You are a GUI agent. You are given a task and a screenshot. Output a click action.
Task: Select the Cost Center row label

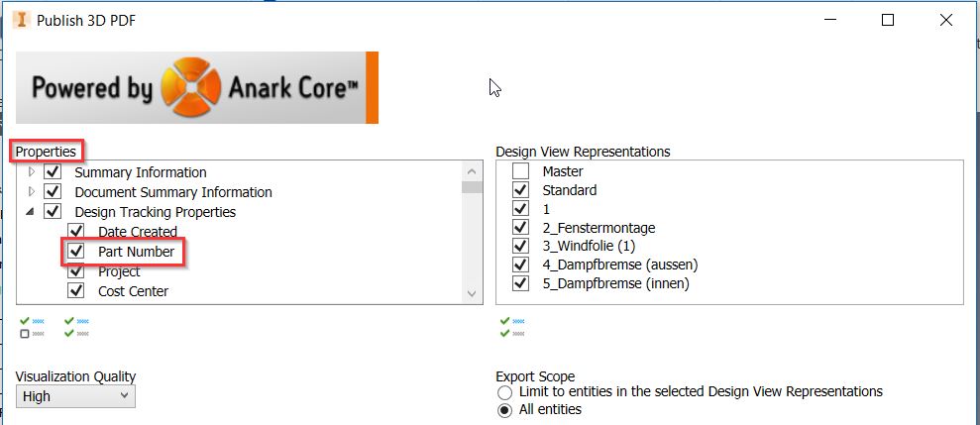(x=133, y=291)
